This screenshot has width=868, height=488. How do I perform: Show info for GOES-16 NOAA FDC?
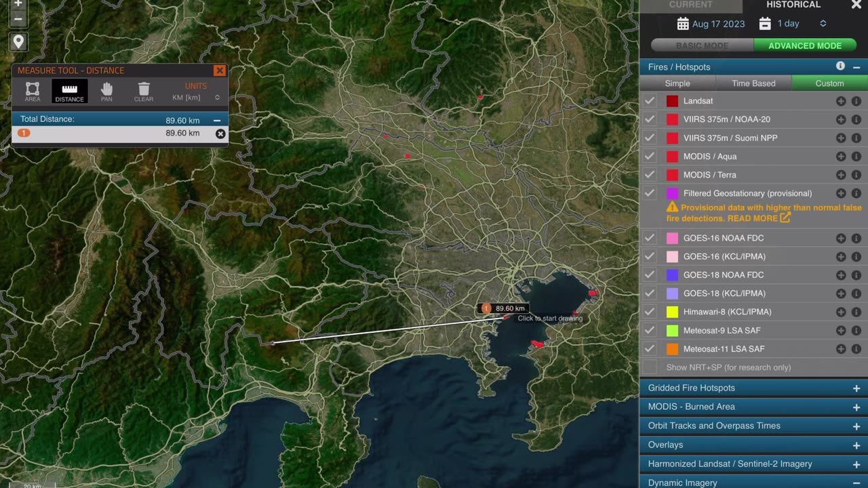tap(856, 238)
